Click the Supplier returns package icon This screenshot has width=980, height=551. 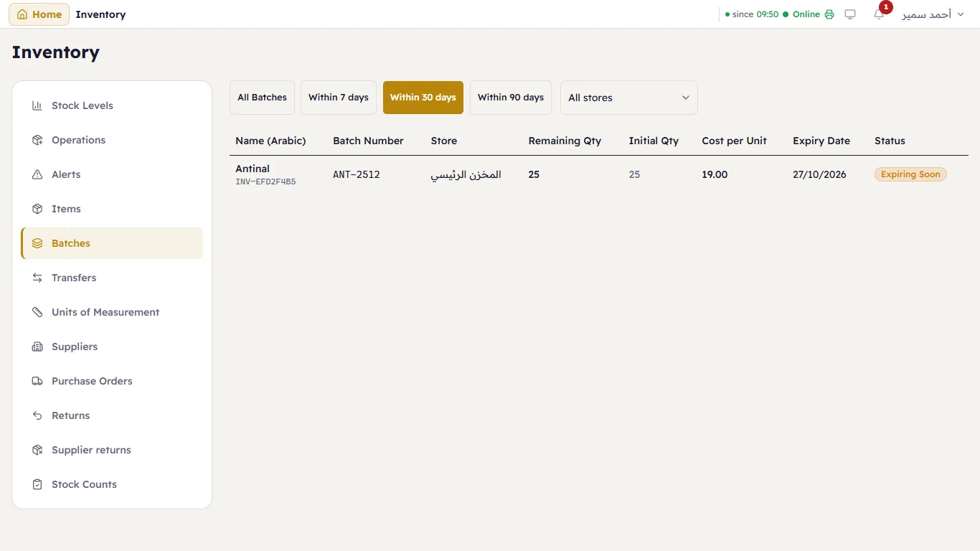(37, 450)
